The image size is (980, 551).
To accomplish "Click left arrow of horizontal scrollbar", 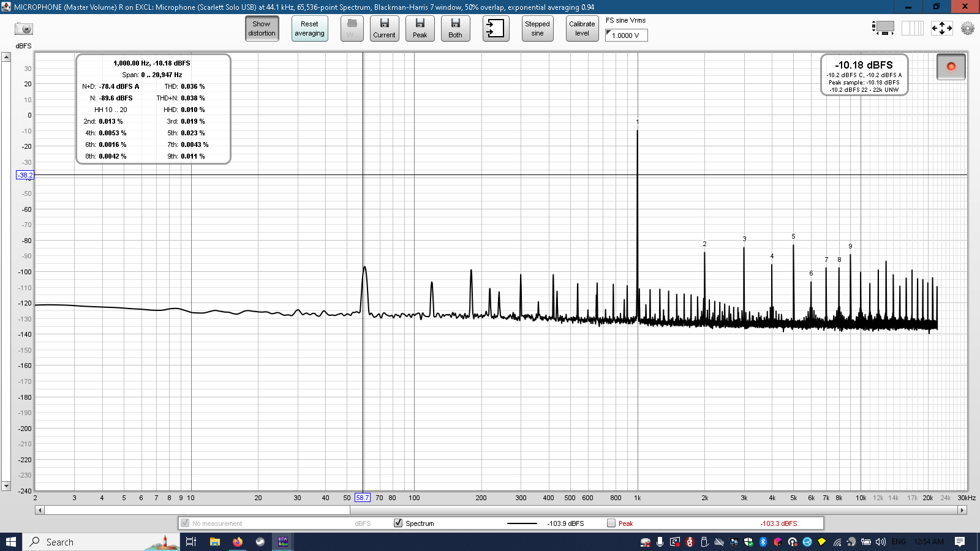I will [x=40, y=510].
